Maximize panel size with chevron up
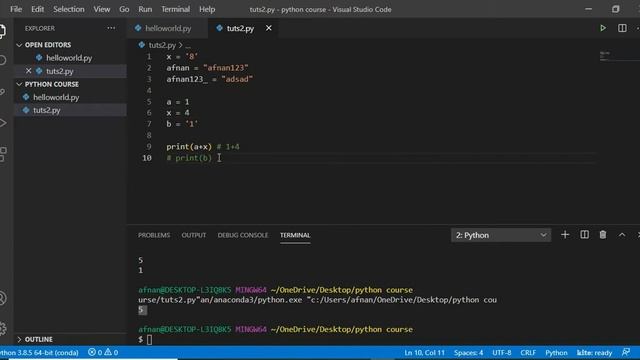The width and height of the screenshot is (640, 360). click(x=622, y=235)
